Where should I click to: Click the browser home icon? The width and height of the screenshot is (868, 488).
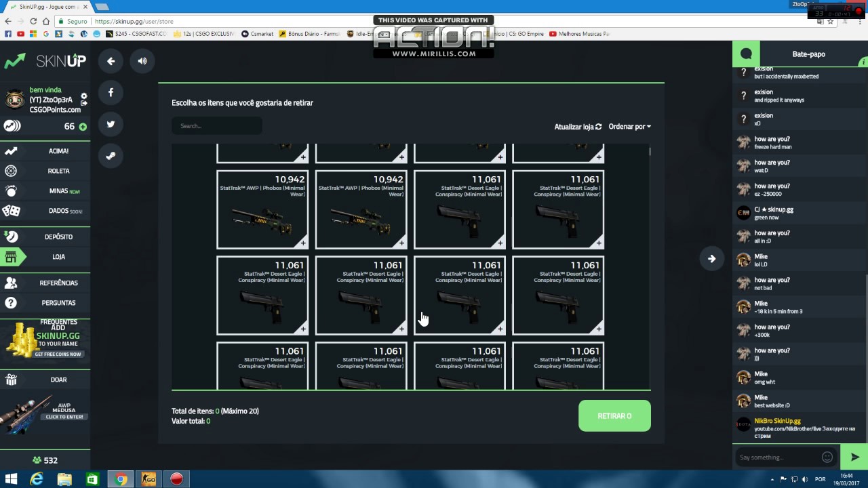[x=45, y=21]
